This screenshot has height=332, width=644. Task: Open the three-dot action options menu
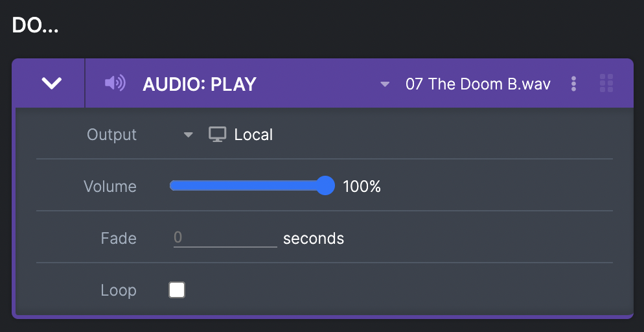pyautogui.click(x=574, y=84)
